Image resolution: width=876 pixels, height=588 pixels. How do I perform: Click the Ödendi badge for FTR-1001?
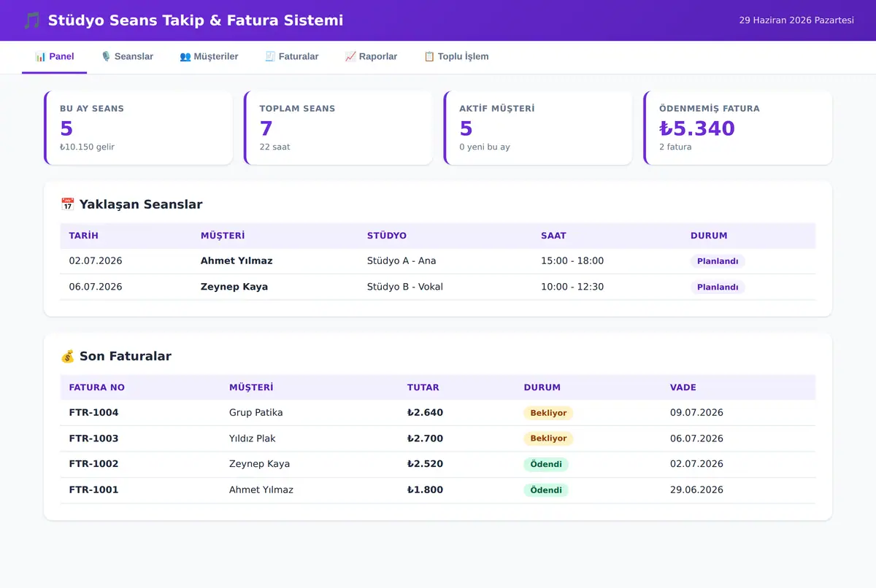point(546,490)
